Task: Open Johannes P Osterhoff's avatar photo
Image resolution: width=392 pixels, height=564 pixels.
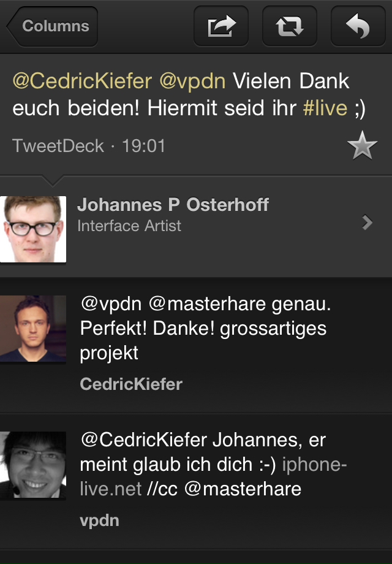Action: [x=33, y=229]
